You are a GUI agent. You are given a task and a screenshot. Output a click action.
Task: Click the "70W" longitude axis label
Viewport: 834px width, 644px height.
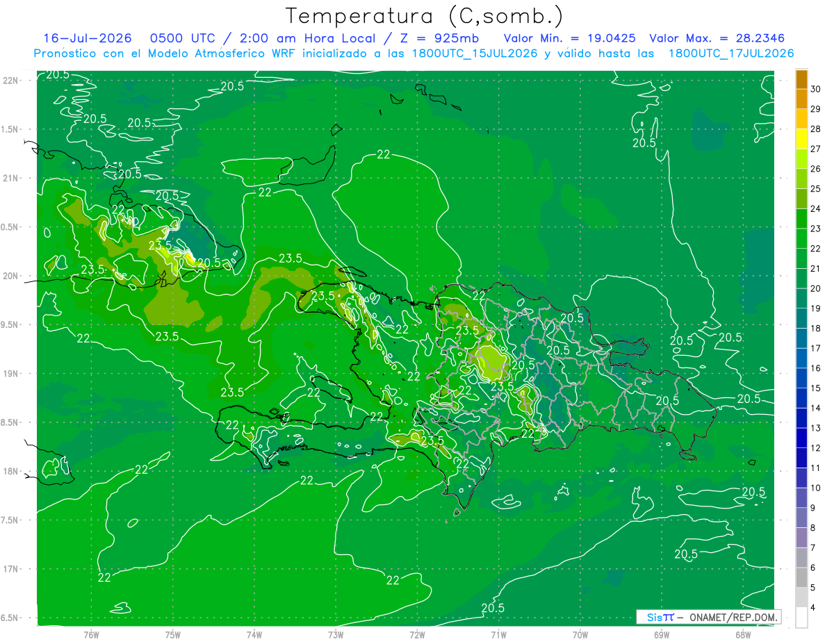(580, 634)
